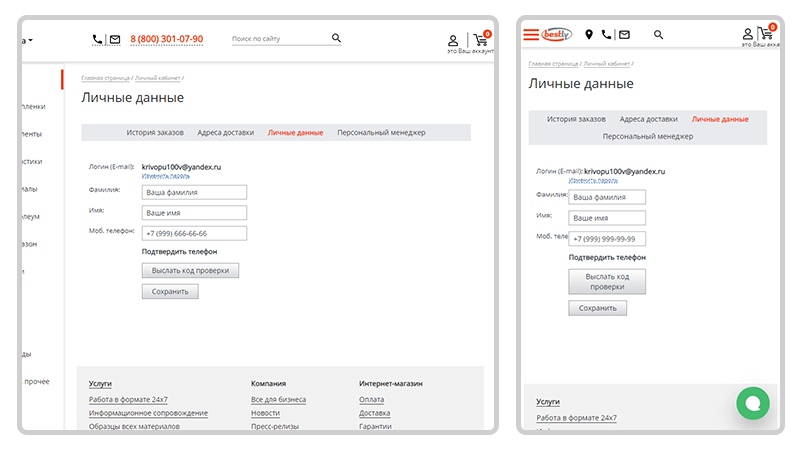Open hamburger menu in mobile view
The width and height of the screenshot is (800, 450).
pyautogui.click(x=531, y=35)
